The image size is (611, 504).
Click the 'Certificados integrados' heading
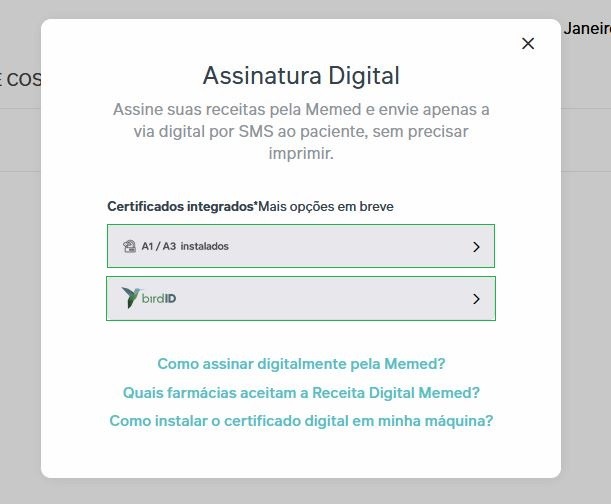click(181, 207)
